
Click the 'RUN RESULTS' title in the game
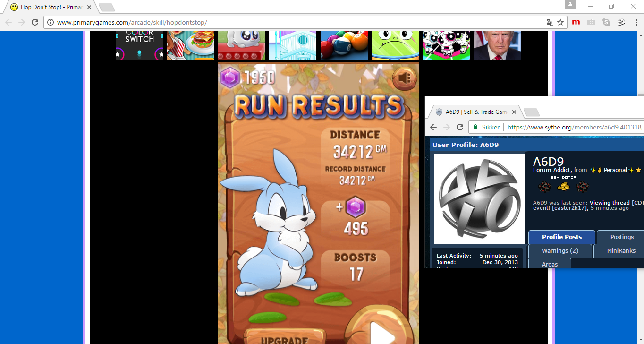click(320, 106)
